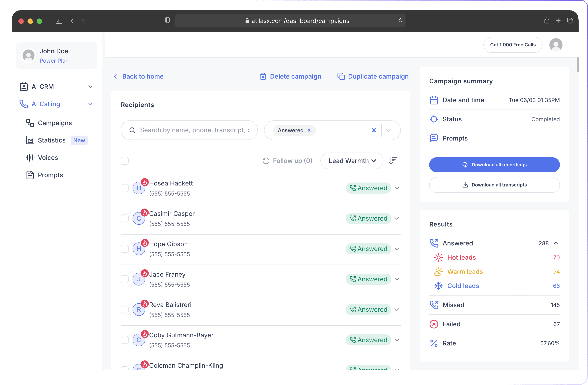This screenshot has width=588, height=385.
Task: Click the share icon in browser toolbar
Action: (x=546, y=21)
